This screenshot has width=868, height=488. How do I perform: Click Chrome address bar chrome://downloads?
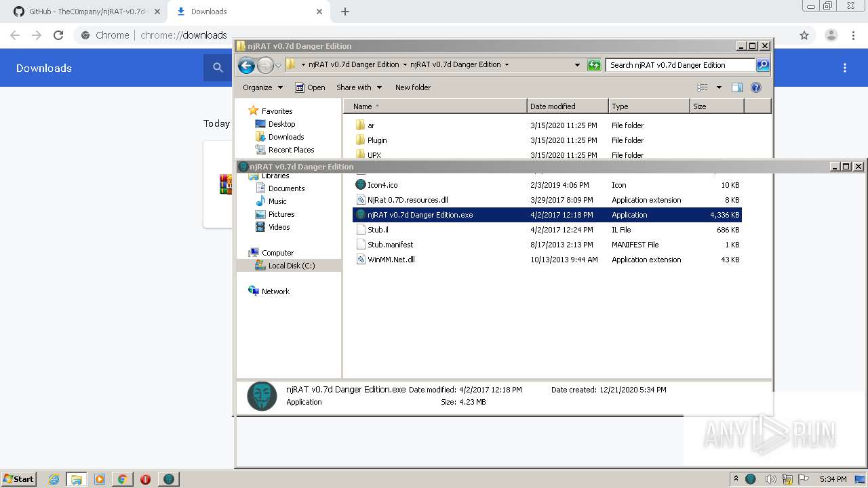(183, 35)
